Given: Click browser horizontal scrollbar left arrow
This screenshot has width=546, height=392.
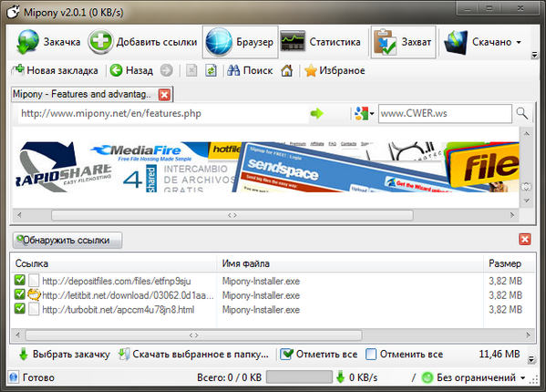Looking at the screenshot, I should click(19, 215).
